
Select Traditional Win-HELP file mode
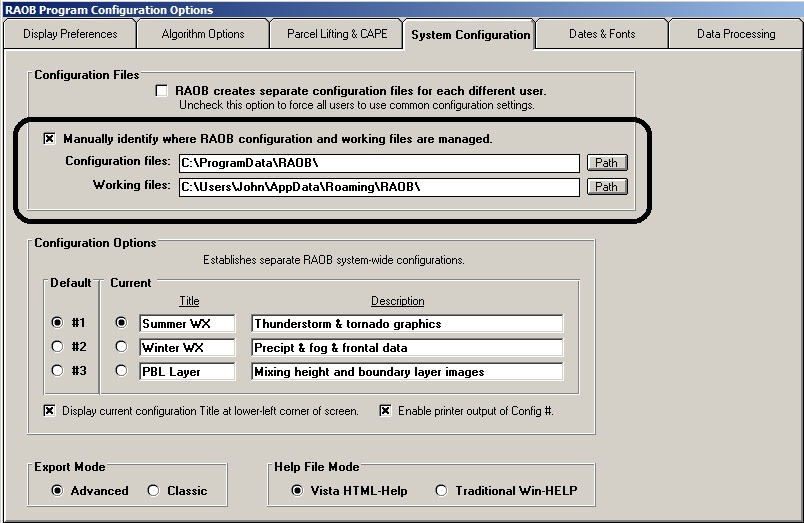pos(441,491)
